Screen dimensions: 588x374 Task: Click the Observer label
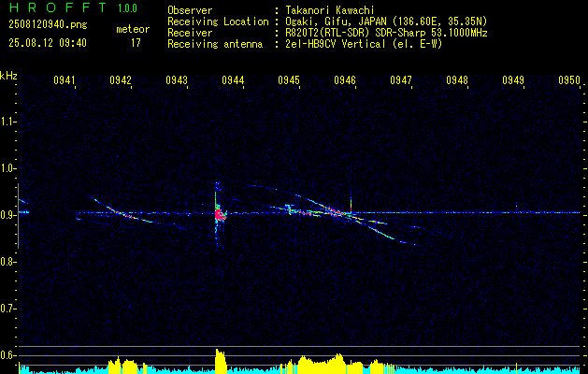click(190, 10)
